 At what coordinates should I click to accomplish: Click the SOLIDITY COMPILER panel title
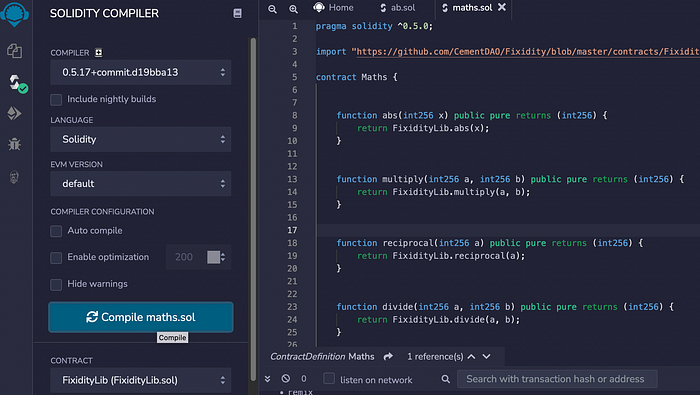point(104,13)
